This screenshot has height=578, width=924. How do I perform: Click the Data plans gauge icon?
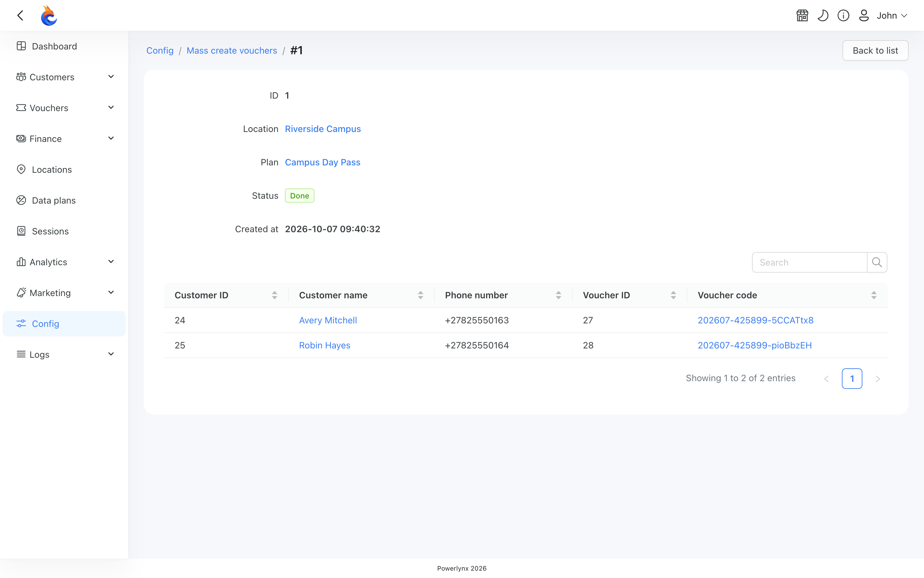click(21, 200)
